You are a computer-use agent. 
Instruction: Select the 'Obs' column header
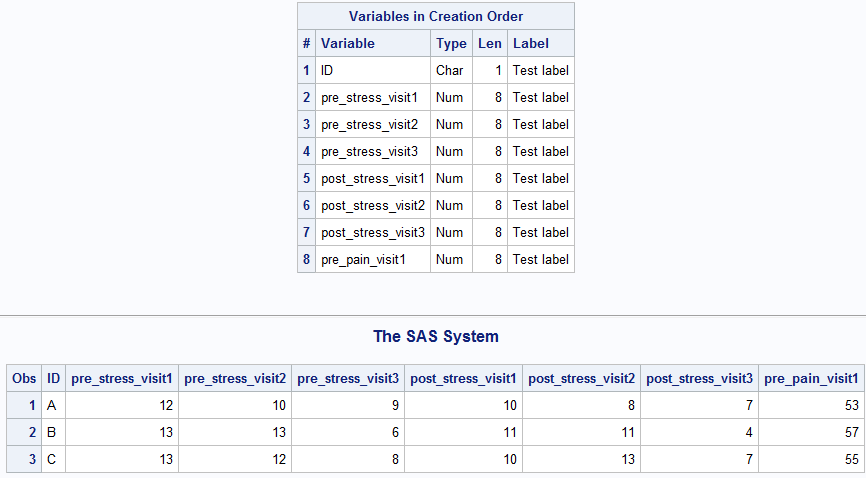(23, 378)
